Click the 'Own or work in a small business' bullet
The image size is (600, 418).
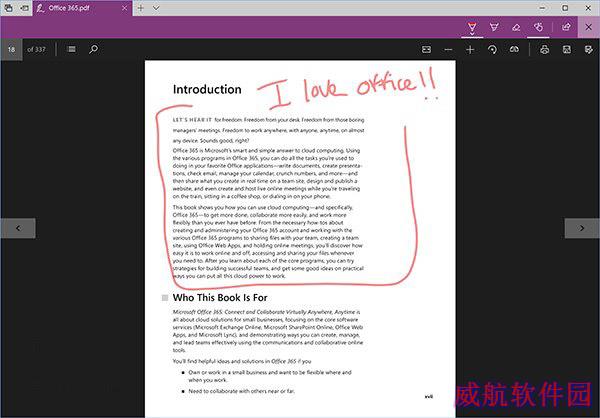click(x=270, y=376)
